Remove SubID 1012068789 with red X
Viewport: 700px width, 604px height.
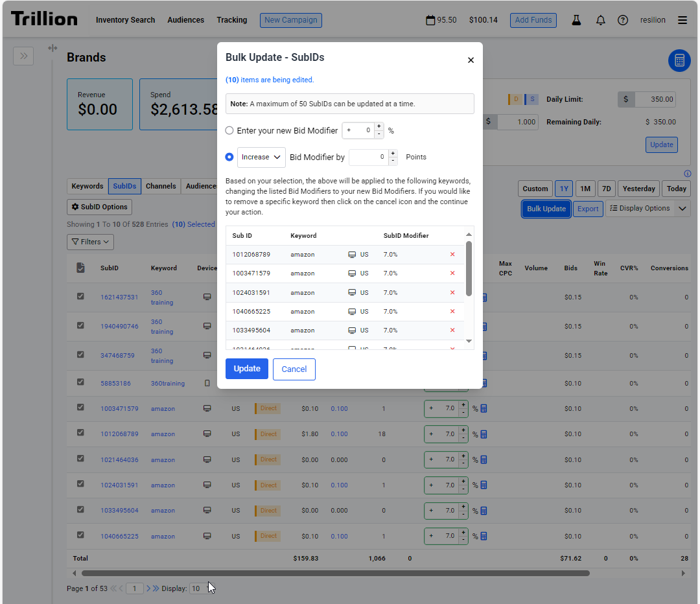tap(452, 255)
